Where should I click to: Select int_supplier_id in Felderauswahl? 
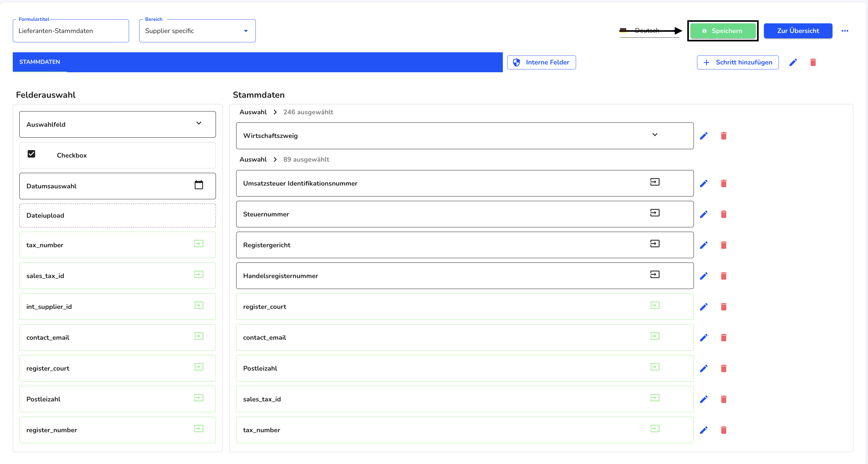pyautogui.click(x=117, y=307)
